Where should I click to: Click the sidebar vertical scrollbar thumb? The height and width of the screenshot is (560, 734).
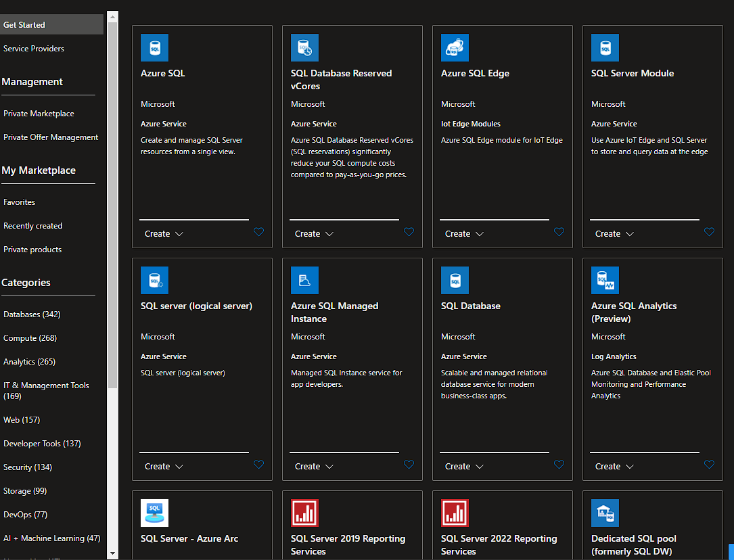[x=112, y=205]
